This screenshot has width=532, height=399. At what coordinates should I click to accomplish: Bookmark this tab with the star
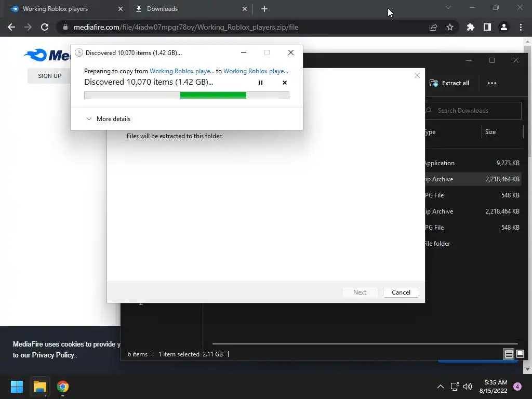pos(450,27)
